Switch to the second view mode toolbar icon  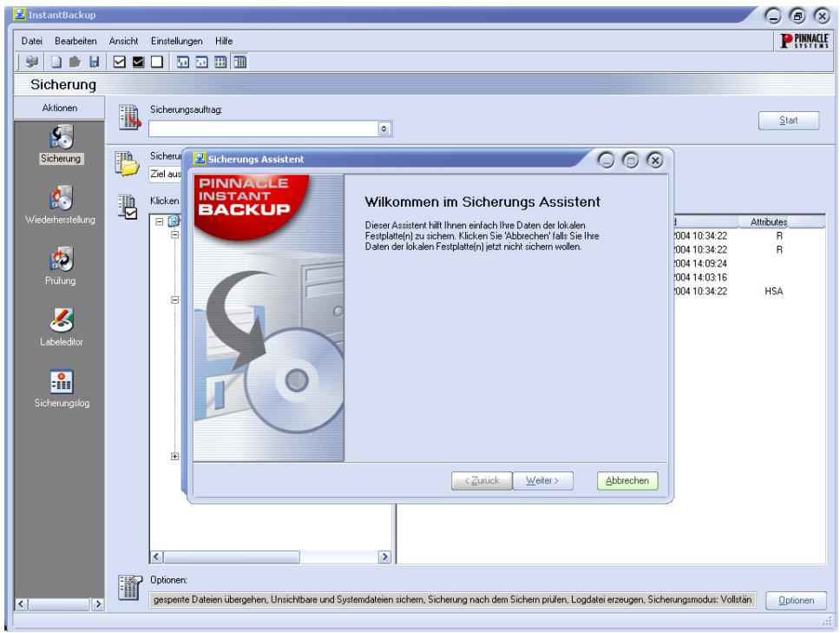(201, 63)
